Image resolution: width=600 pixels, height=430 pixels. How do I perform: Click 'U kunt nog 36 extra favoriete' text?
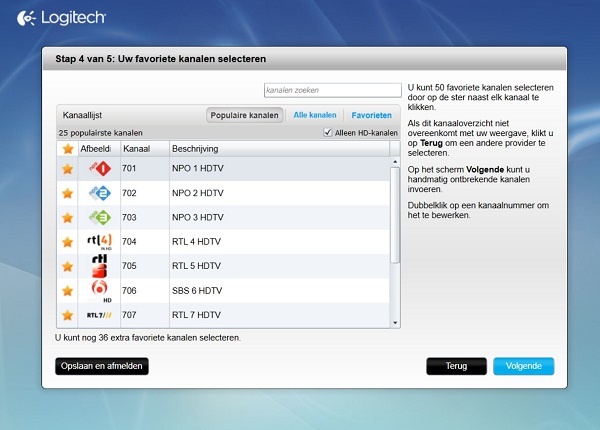point(148,338)
